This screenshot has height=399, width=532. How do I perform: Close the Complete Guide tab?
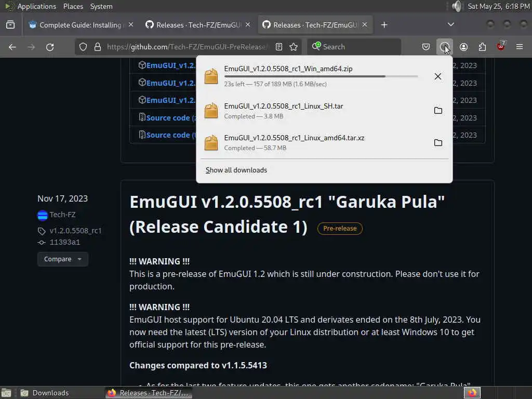pyautogui.click(x=131, y=25)
